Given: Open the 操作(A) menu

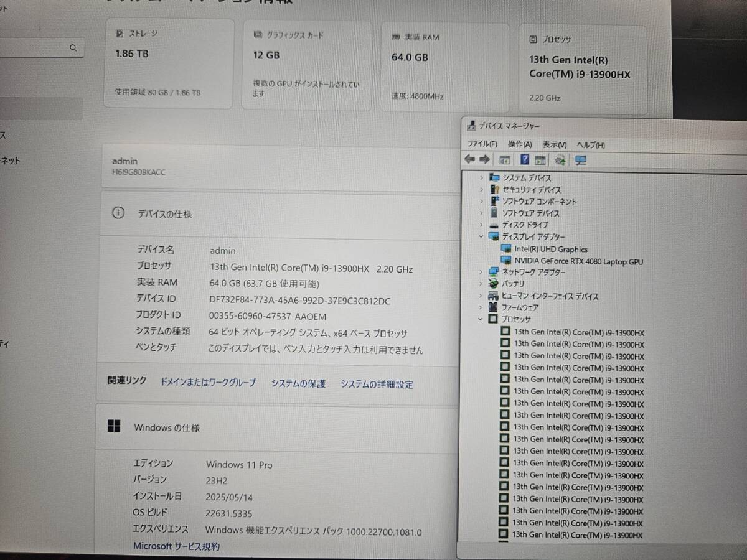Looking at the screenshot, I should [x=520, y=144].
